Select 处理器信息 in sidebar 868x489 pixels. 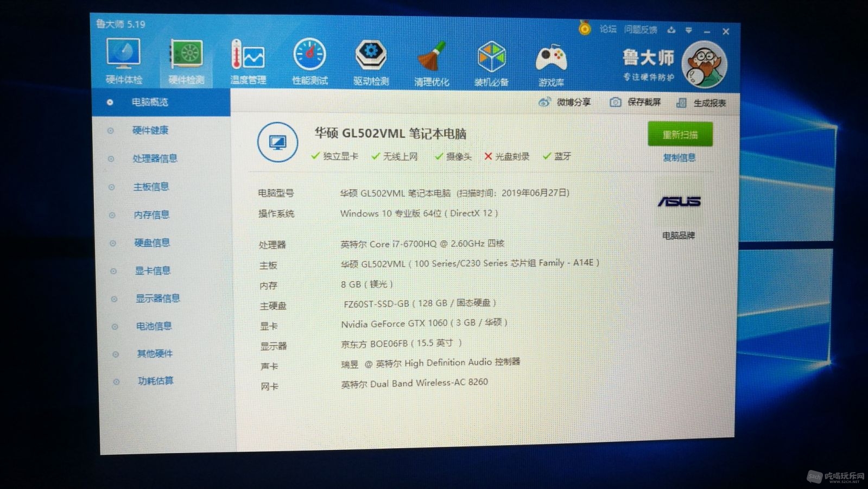(155, 158)
